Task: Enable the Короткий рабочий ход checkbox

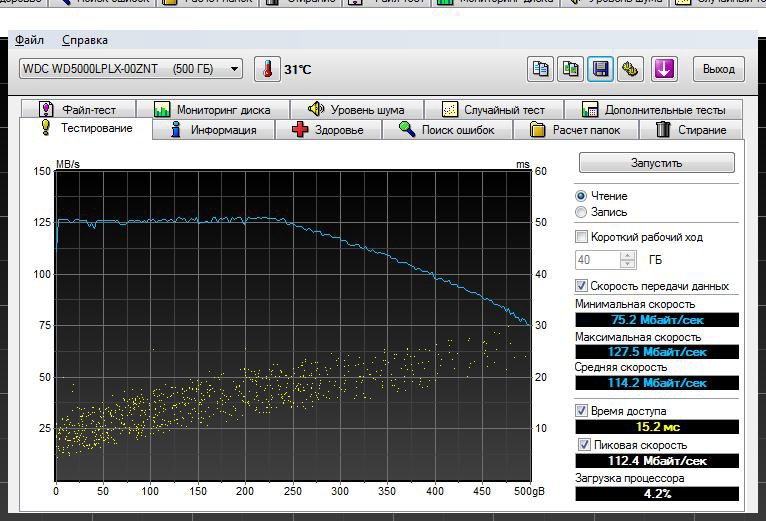Action: coord(582,237)
